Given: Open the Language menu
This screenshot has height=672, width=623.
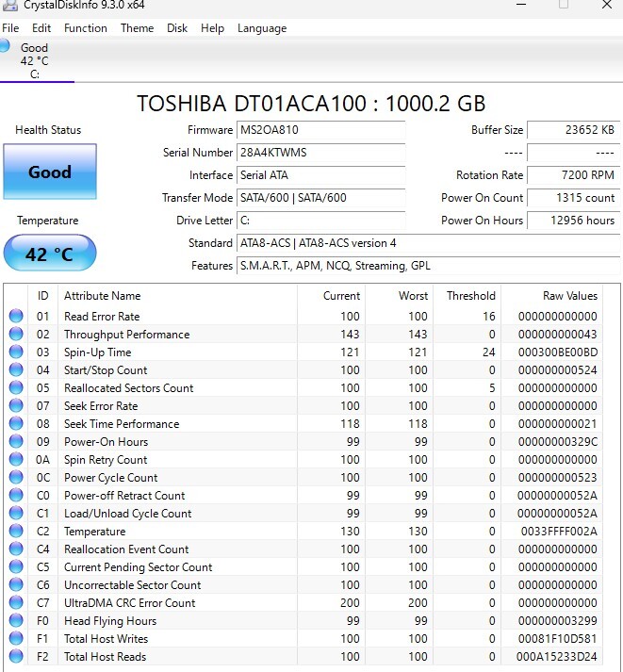Looking at the screenshot, I should 262,28.
